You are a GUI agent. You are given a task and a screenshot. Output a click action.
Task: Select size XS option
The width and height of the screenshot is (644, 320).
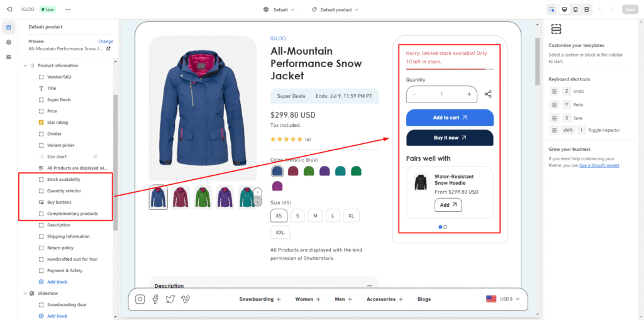pyautogui.click(x=279, y=216)
